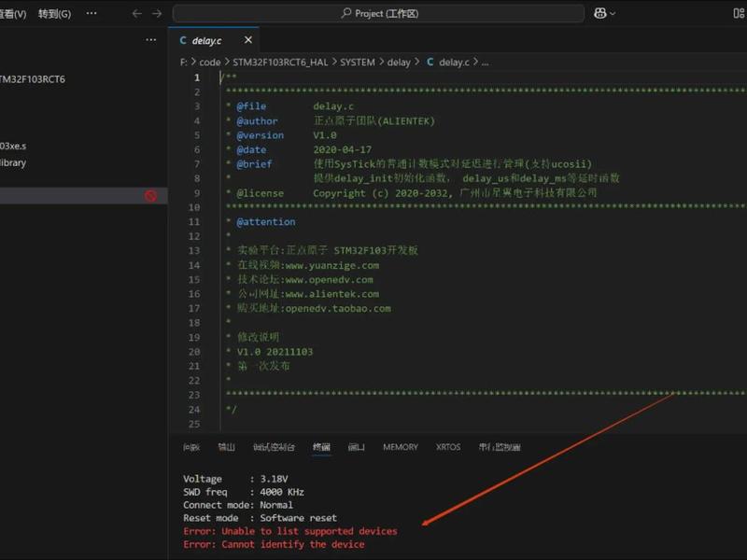The image size is (747, 560).
Task: Go back with the left arrow
Action: 136,13
